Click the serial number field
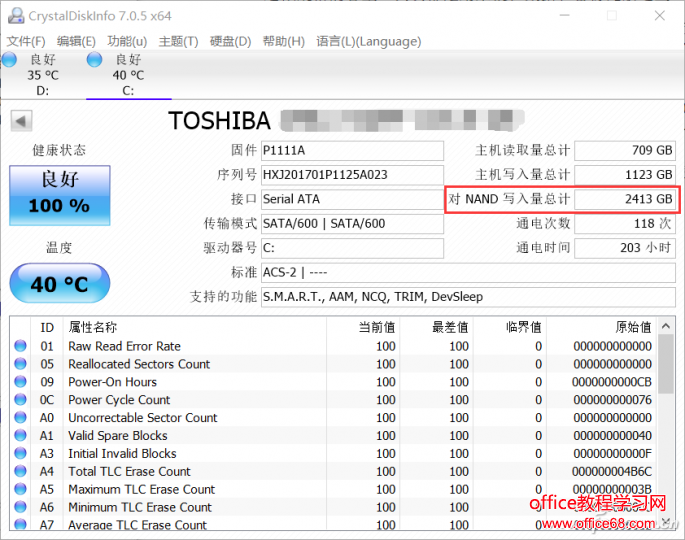This screenshot has width=685, height=540. 351,175
